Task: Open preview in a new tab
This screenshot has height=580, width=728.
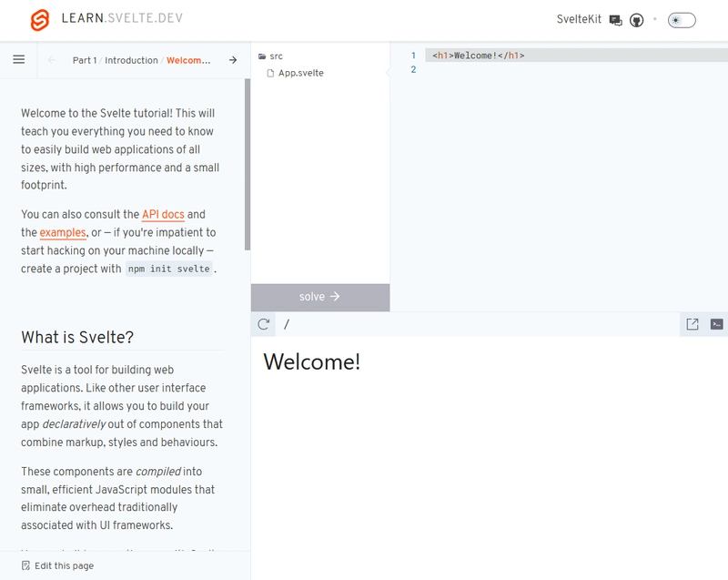Action: 693,324
